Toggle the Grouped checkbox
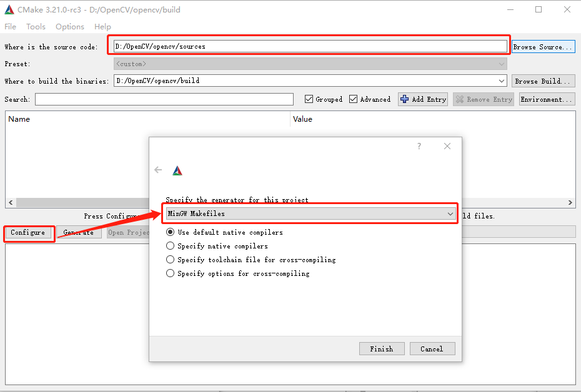This screenshot has width=581, height=392. coord(309,99)
